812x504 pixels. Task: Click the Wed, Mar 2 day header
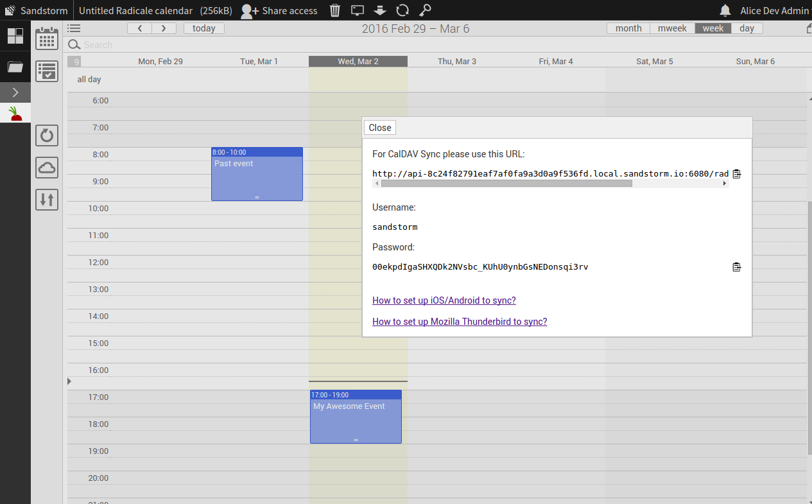[x=358, y=62]
